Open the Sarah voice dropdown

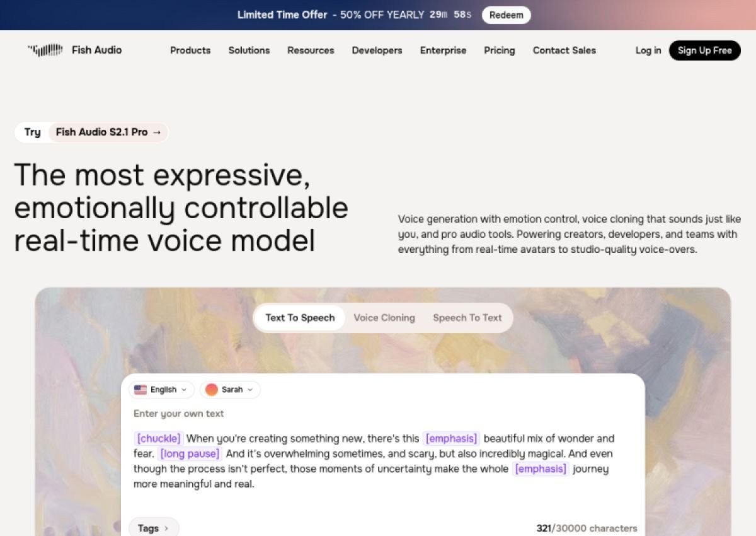(230, 390)
